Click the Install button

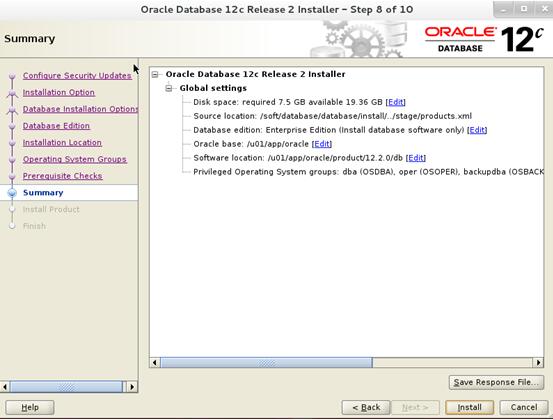coord(469,408)
